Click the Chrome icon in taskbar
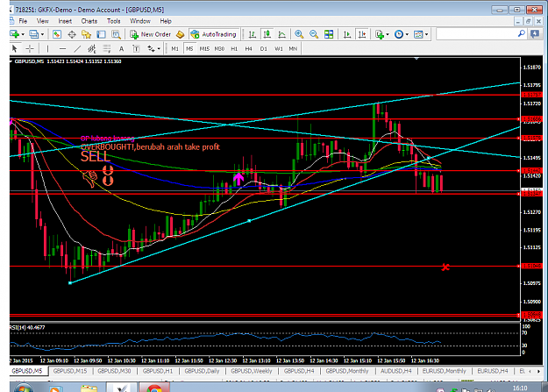 click(x=154, y=388)
